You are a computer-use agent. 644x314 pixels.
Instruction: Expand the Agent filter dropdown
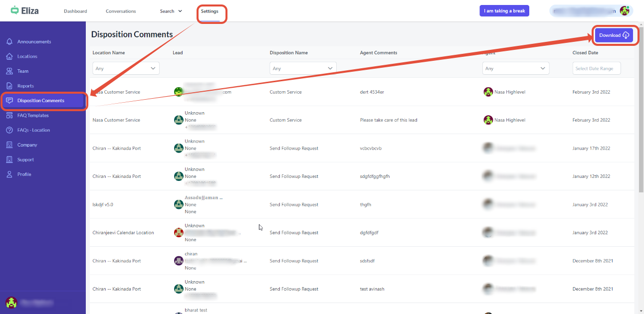515,68
